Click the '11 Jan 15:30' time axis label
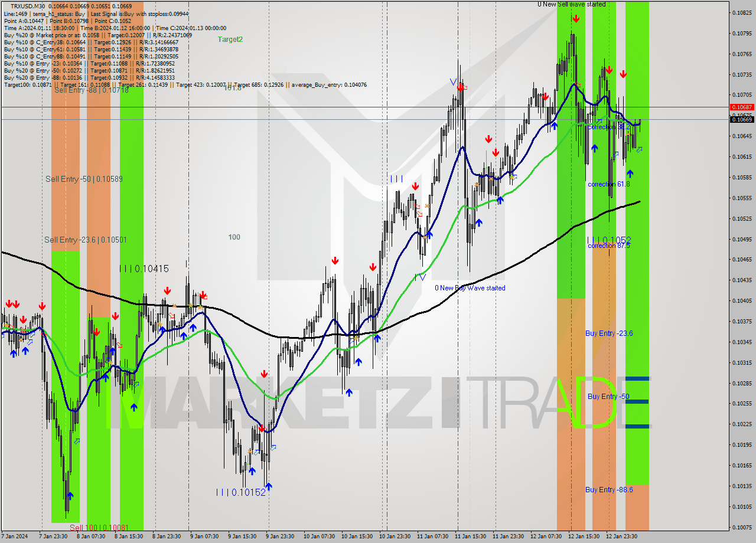 click(470, 537)
